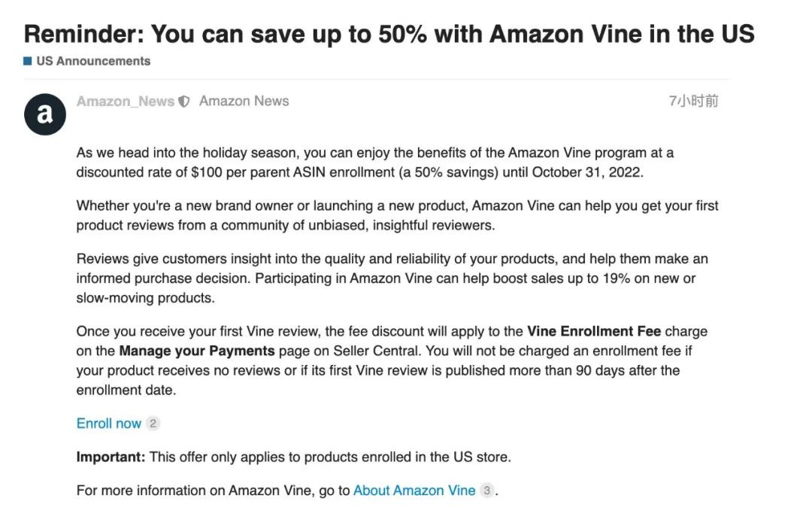Screen dimensions: 812x511
Task: Click the paragraph starting Whether you're a new
Action: pos(397,215)
